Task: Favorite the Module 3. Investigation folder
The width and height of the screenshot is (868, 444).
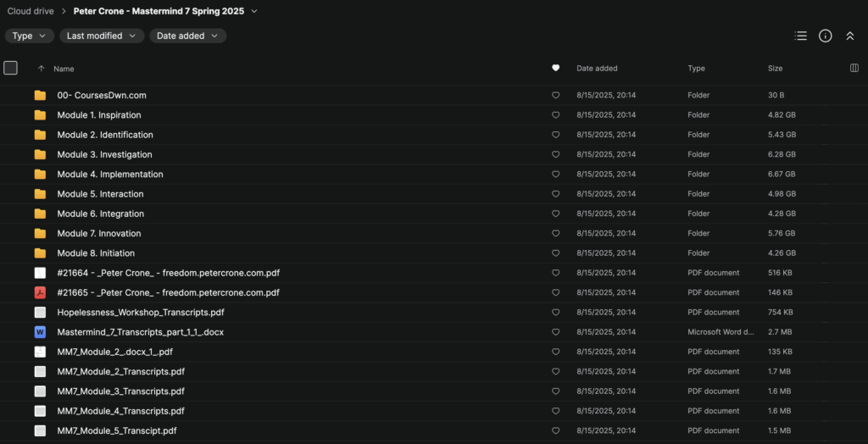Action: click(x=555, y=155)
